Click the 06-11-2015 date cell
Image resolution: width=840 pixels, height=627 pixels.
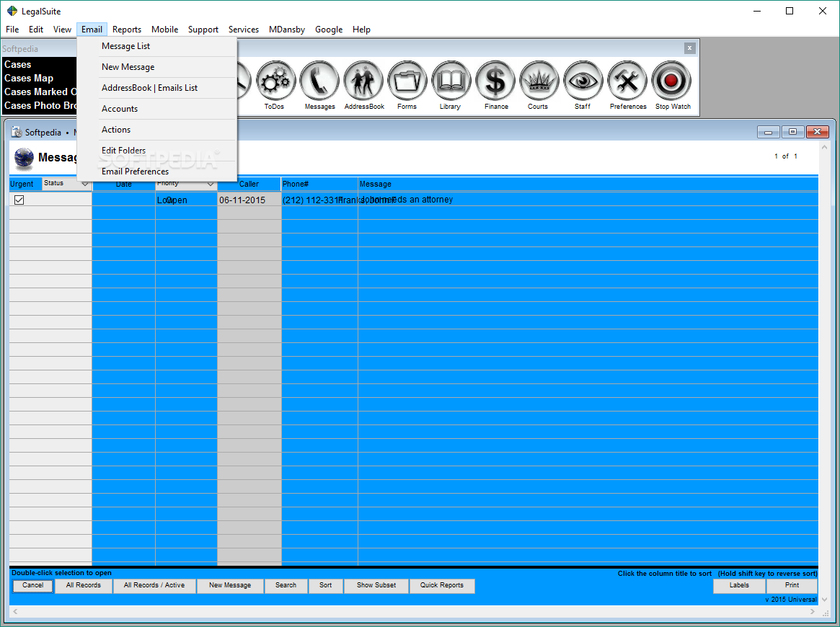[x=249, y=200]
